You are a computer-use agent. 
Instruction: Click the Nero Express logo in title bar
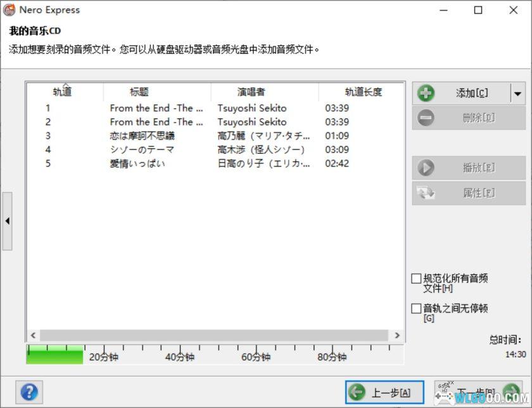[x=11, y=10]
